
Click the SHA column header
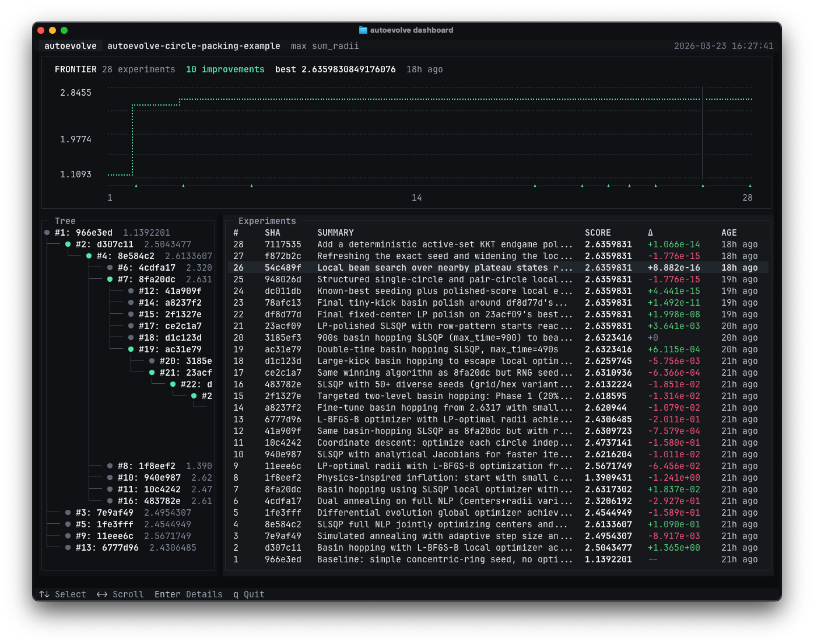point(272,233)
